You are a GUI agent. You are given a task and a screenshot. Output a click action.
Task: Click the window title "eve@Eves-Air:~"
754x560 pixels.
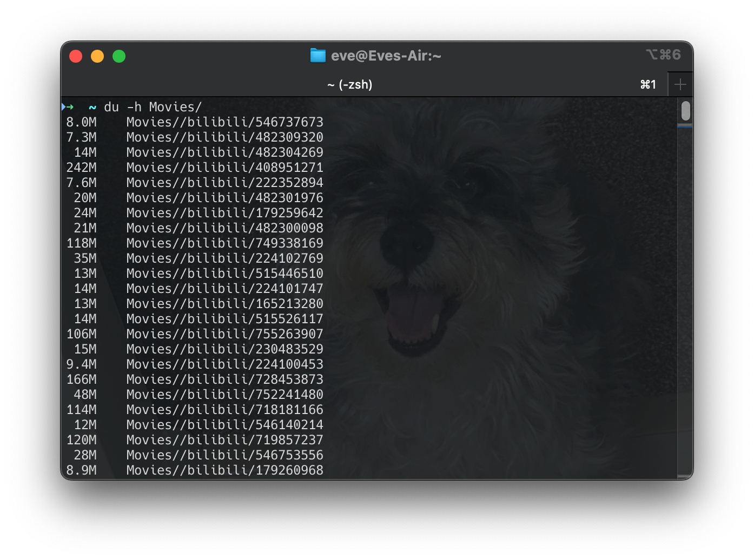coord(387,55)
